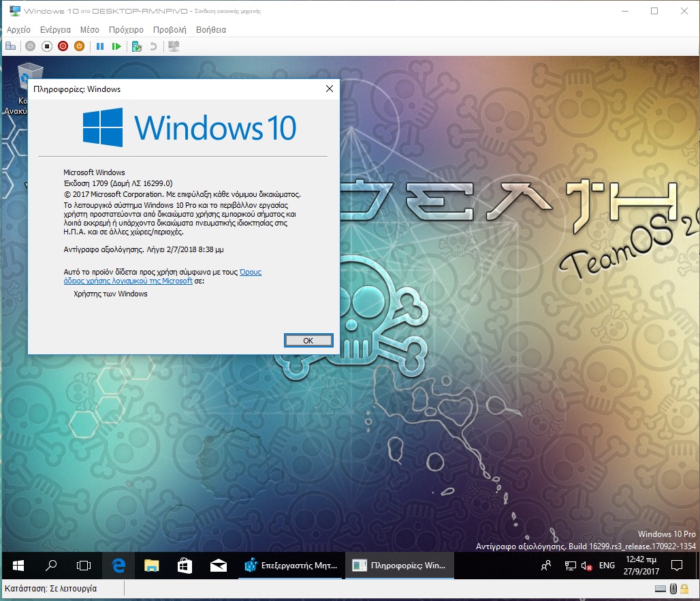Viewport: 700px width, 601px height.
Task: Open the Προβολή menu
Action: coord(170,29)
